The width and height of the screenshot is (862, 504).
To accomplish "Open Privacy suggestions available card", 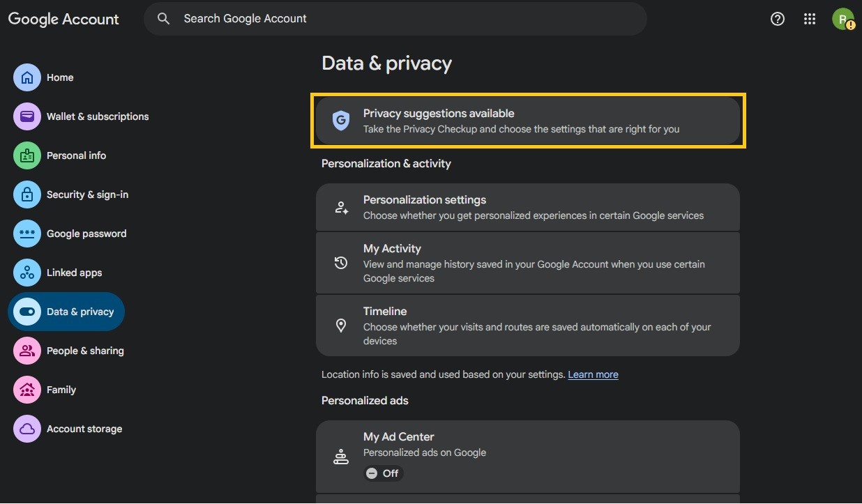I will click(x=528, y=121).
